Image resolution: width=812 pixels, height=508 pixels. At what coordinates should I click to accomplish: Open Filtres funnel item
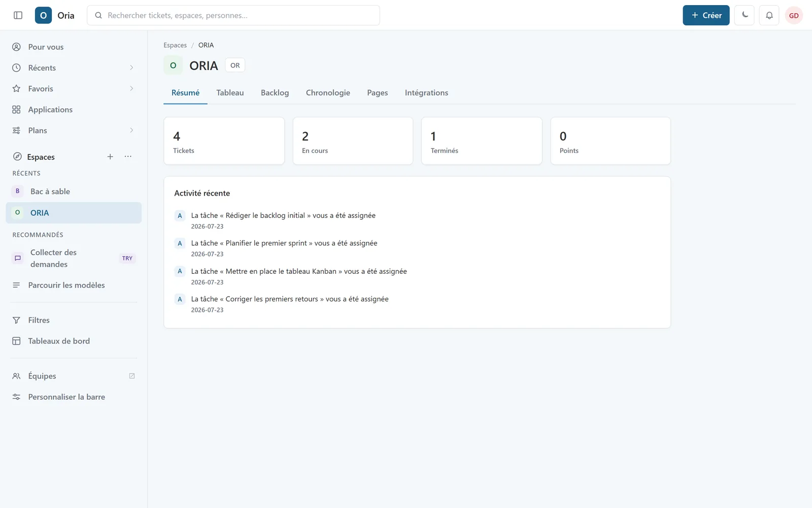[74, 320]
